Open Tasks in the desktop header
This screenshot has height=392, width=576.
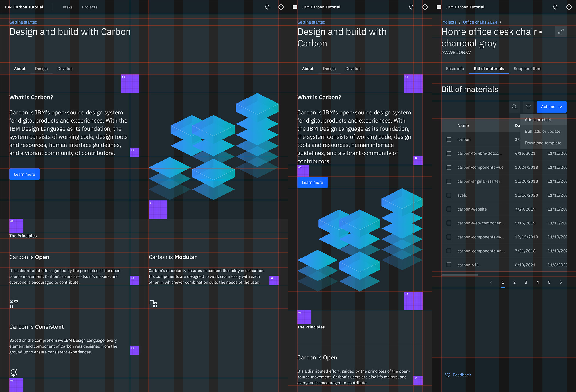tap(67, 7)
